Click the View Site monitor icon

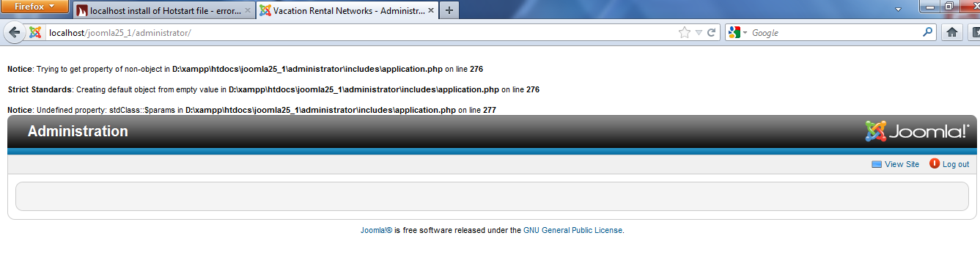point(877,164)
